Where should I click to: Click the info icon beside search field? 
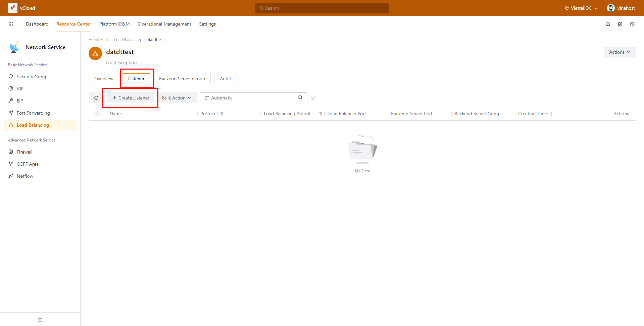[x=313, y=98]
